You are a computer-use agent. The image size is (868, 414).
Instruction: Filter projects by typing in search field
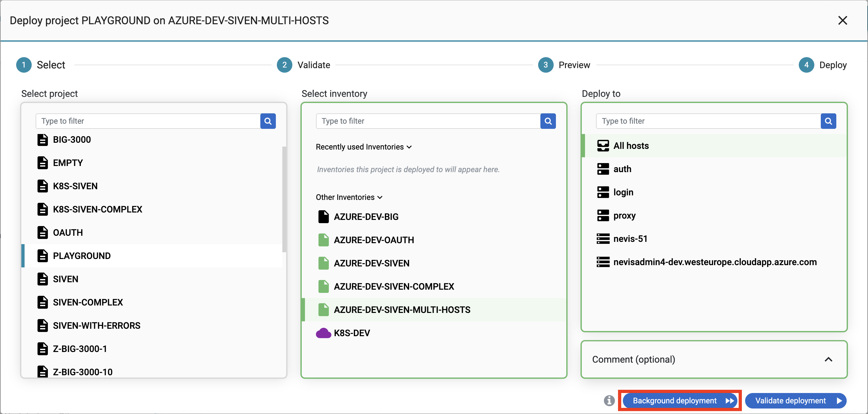click(x=147, y=120)
